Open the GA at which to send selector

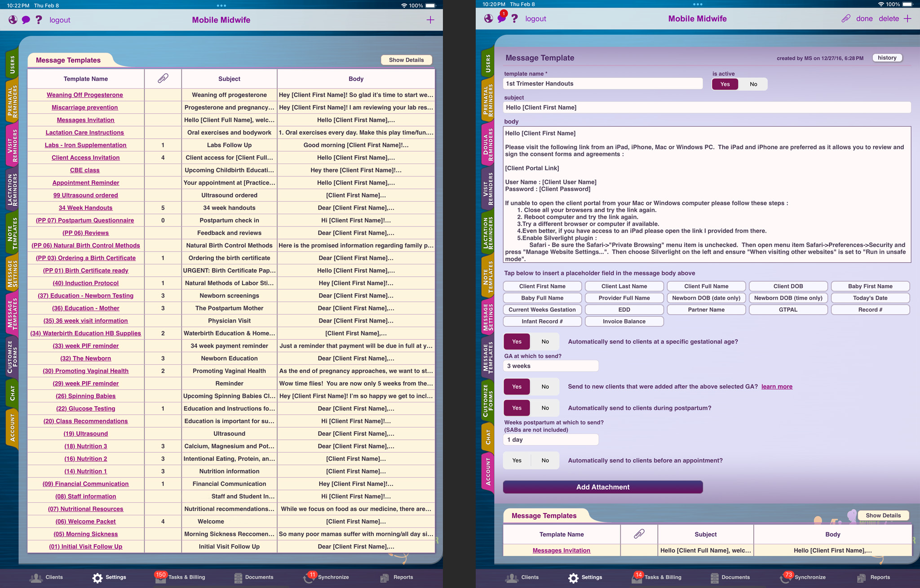click(x=551, y=366)
